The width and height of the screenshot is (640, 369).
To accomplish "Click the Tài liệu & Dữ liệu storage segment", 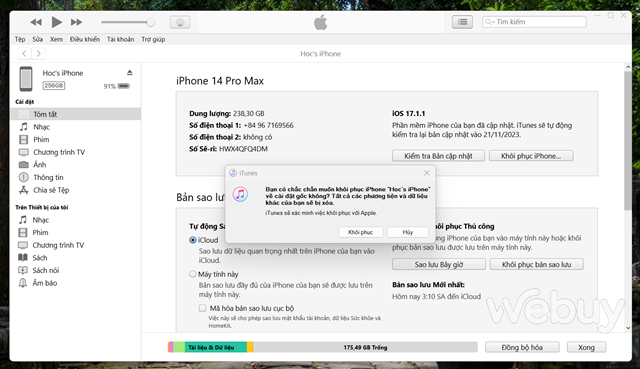I will click(216, 347).
